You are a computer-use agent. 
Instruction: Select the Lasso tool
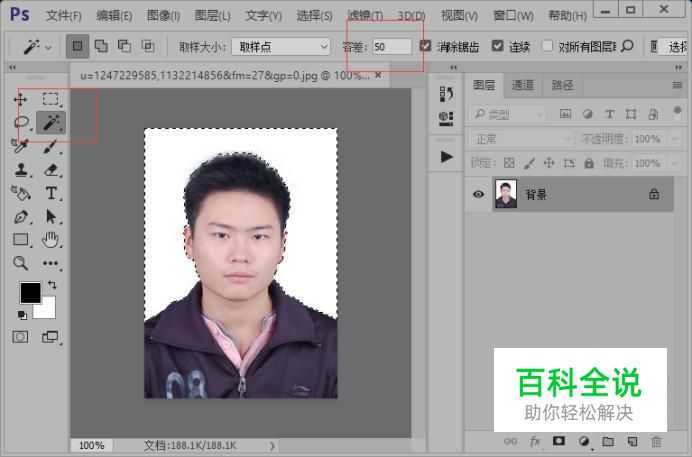coord(21,122)
